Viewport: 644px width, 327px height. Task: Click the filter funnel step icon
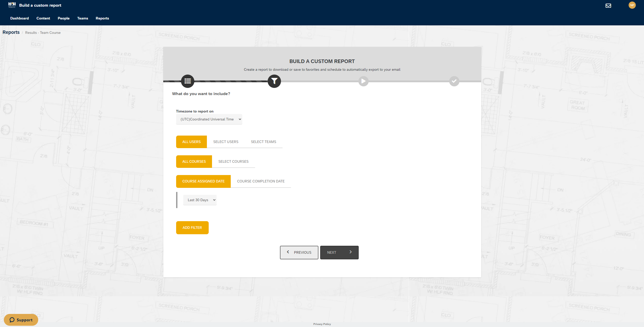(274, 81)
